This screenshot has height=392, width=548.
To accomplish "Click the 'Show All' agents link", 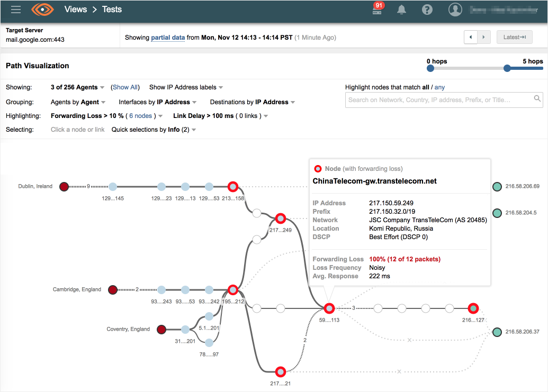I will tap(125, 87).
